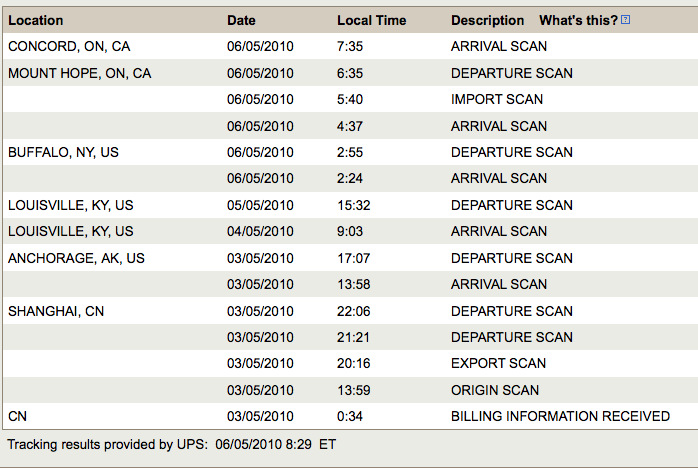Select the BUFFALO, NY, US location
Image resolution: width=698 pixels, height=469 pixels.
tap(63, 152)
